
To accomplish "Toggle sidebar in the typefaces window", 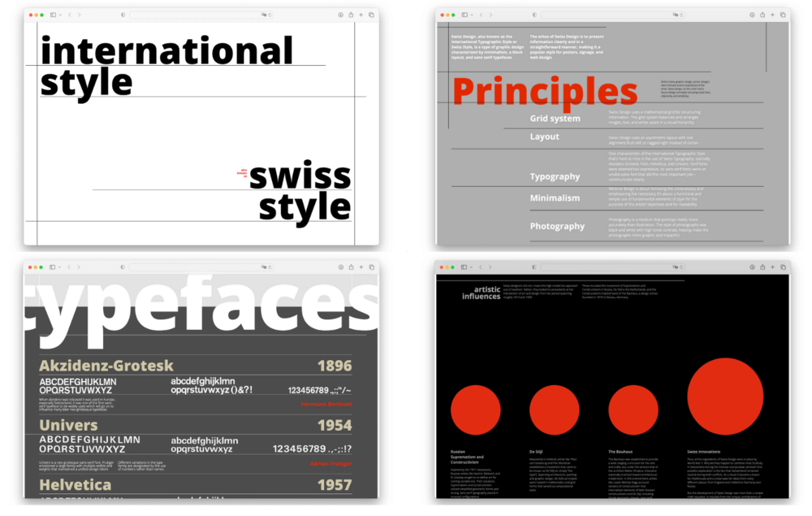I will [52, 267].
